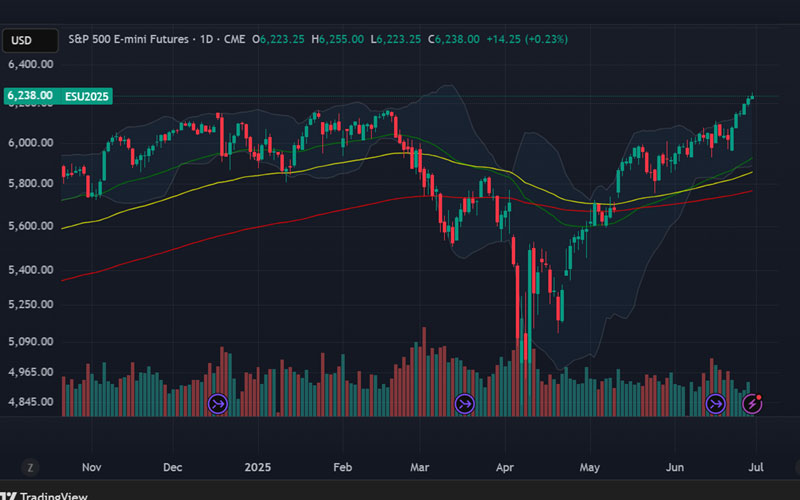Click the Nov label on the time axis
800x500 pixels.
tap(91, 466)
